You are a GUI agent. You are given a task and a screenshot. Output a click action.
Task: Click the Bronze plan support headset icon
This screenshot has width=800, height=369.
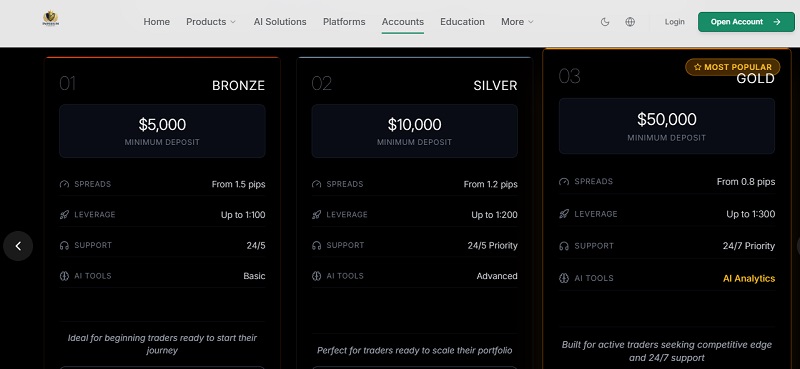pyautogui.click(x=64, y=245)
